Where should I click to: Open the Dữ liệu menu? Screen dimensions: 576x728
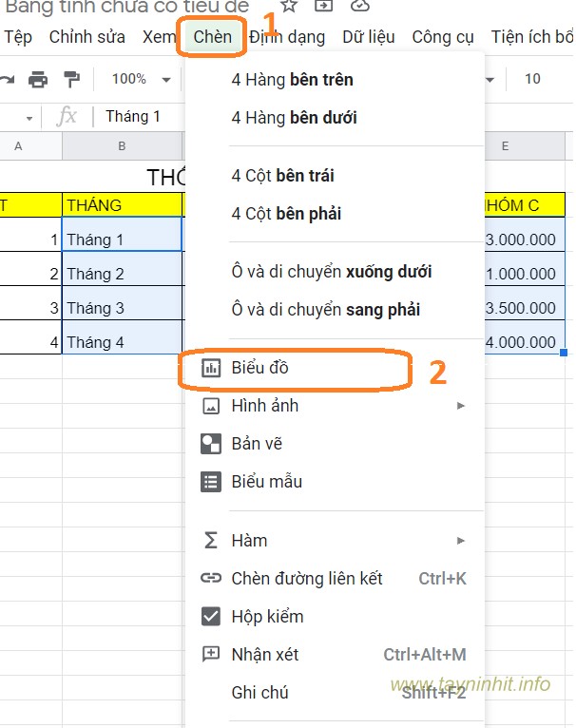click(369, 37)
